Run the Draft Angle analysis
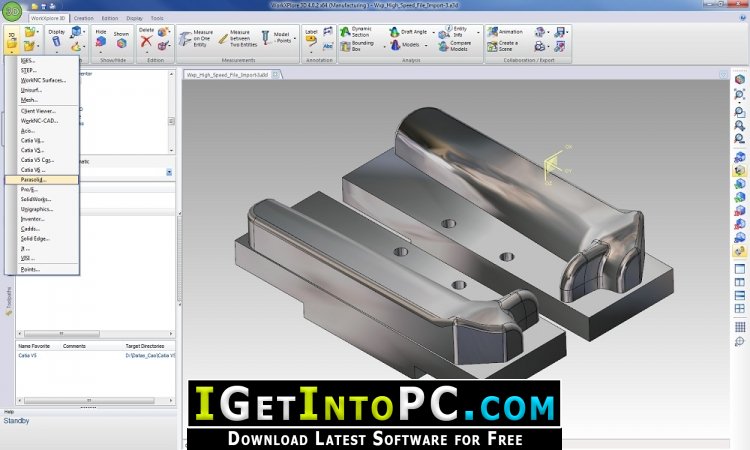Screen dimensions: 750x450 [x=408, y=32]
